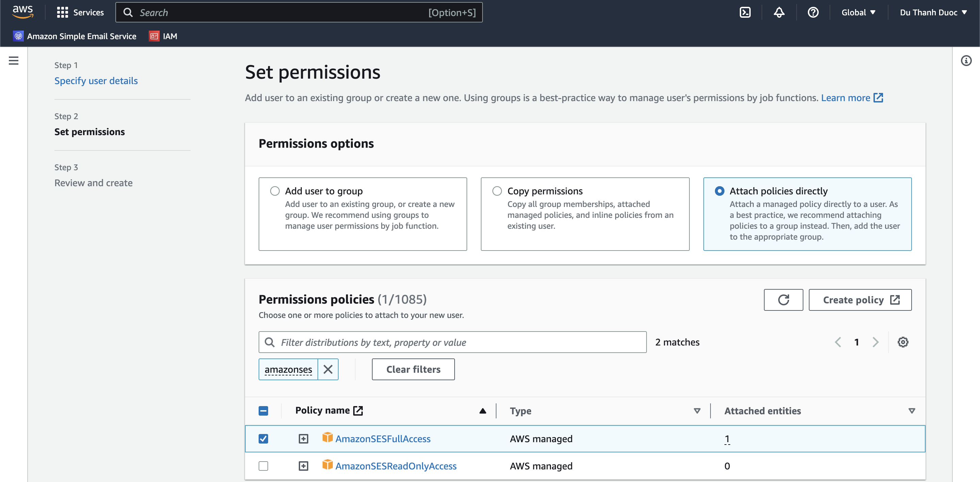The height and width of the screenshot is (482, 980).
Task: Click the amazonses filter token text
Action: pyautogui.click(x=288, y=369)
